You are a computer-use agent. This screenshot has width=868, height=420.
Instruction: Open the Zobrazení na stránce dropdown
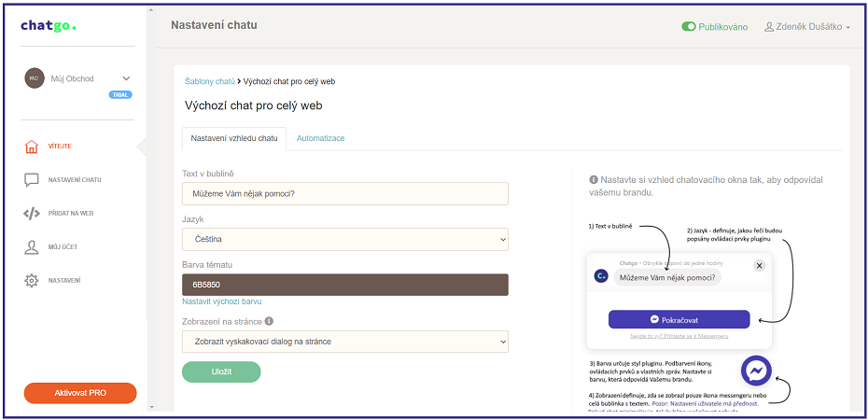(345, 342)
